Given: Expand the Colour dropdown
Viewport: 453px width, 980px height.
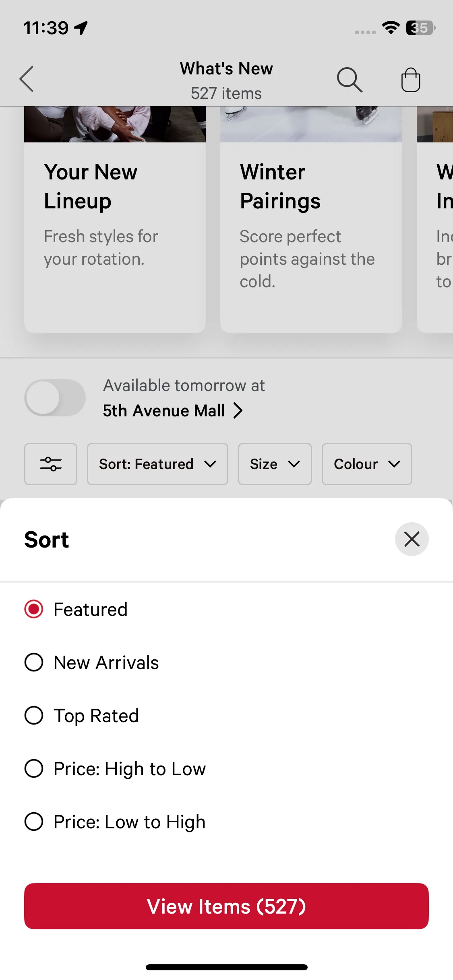Looking at the screenshot, I should (x=366, y=464).
